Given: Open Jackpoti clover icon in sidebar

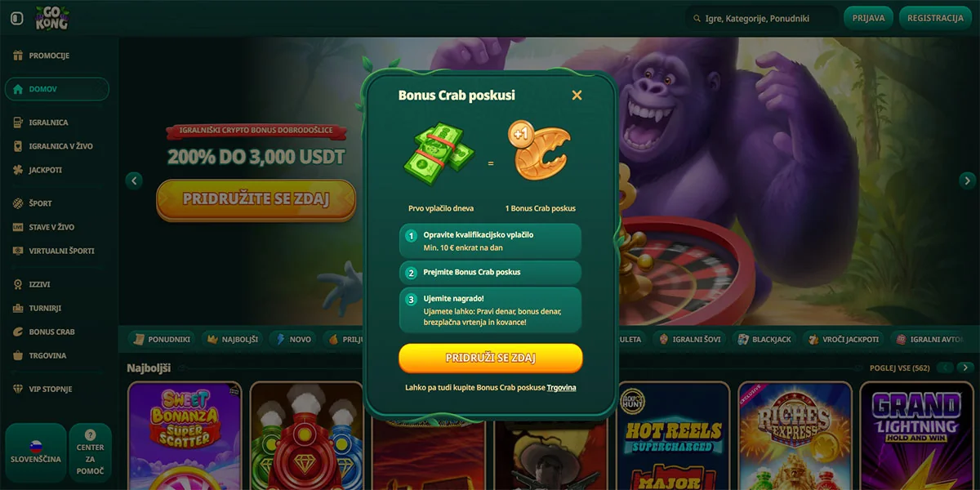Looking at the screenshot, I should 18,170.
